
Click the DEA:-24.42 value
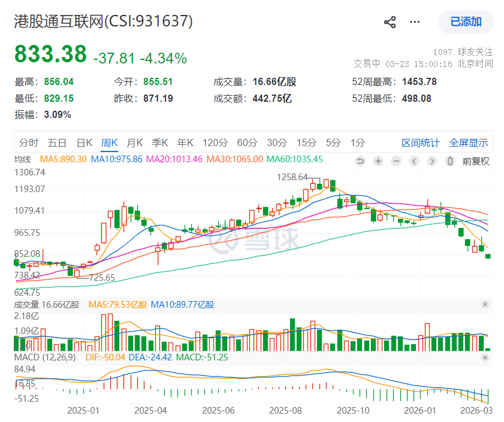[x=150, y=357]
